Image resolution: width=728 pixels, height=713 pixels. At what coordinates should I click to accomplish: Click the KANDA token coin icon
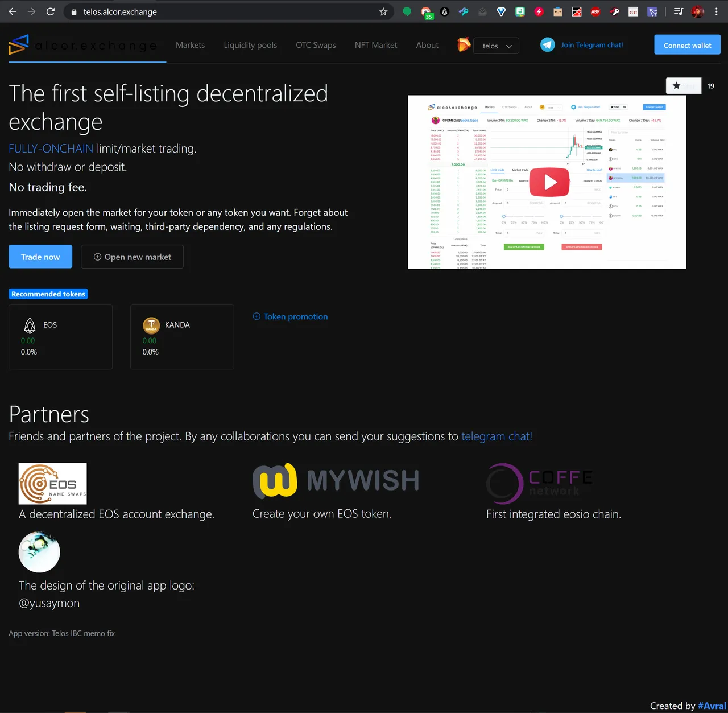click(151, 325)
